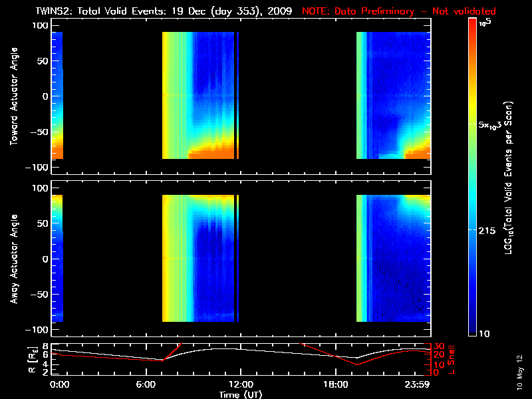Select the 10^5 maximum label on the colorbar
The image size is (532, 399).
point(485,23)
